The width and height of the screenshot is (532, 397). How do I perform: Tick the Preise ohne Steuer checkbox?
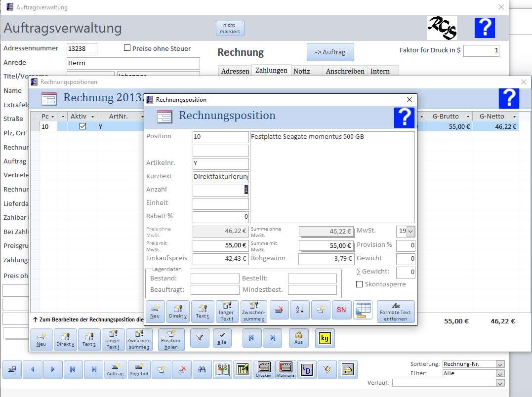[x=127, y=48]
